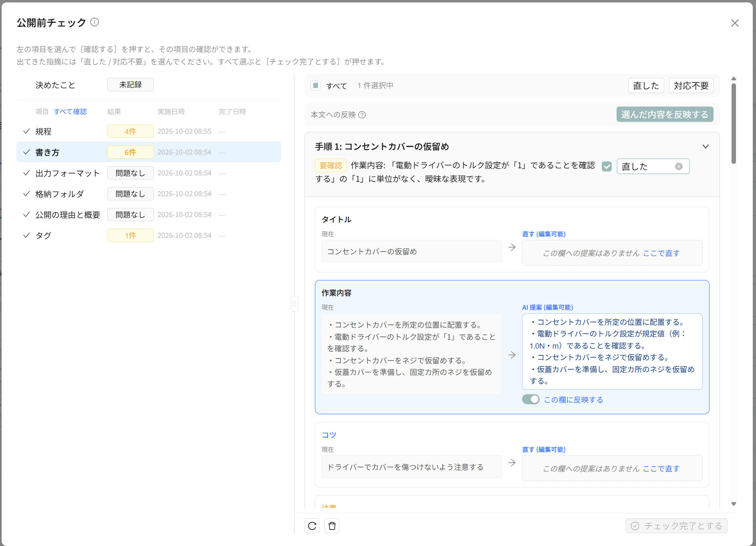Click ここで直す link in the タイトル row

click(x=661, y=253)
